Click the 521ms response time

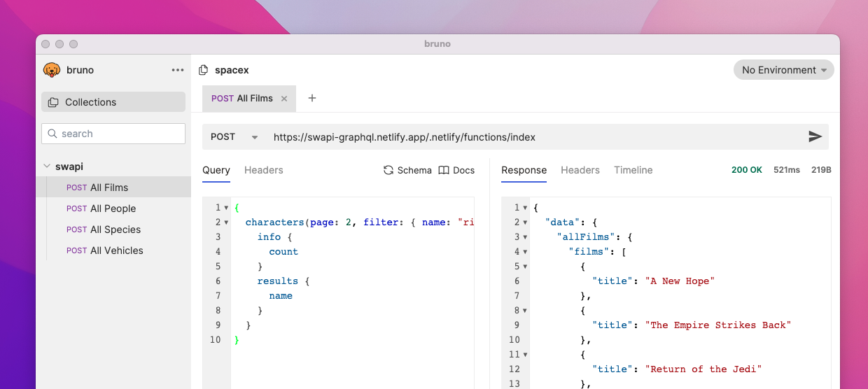click(x=787, y=170)
